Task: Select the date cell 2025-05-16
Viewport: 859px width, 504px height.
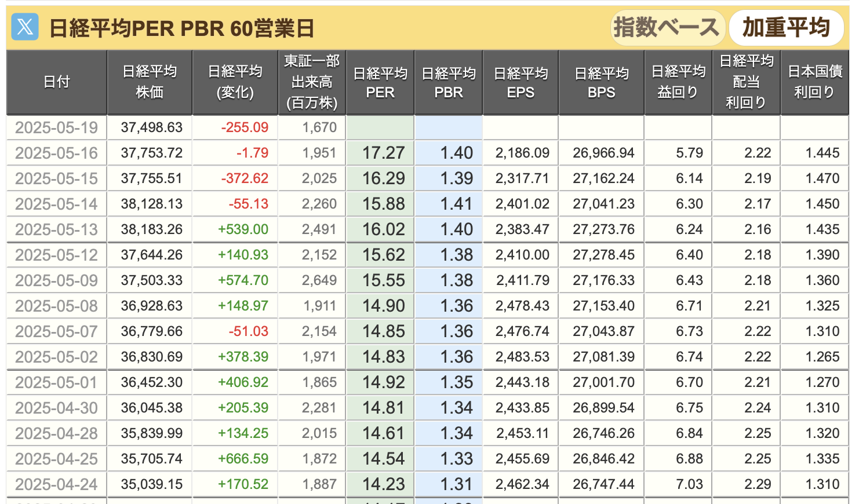Action: point(57,153)
